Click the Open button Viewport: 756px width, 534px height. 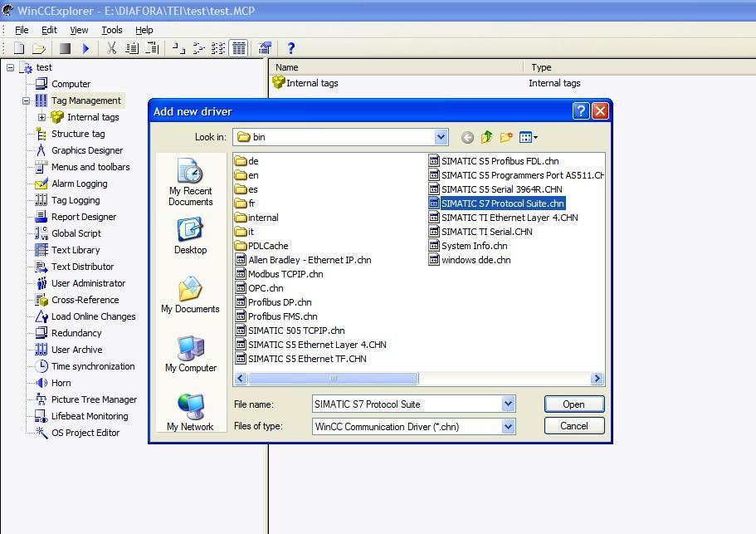[x=573, y=404]
